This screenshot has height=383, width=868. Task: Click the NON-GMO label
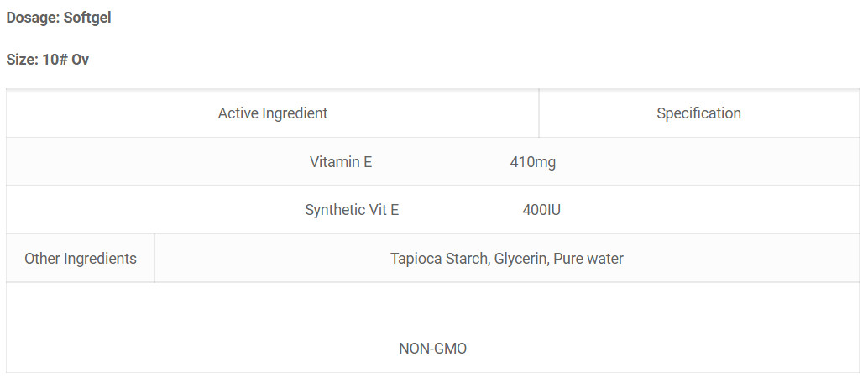click(432, 349)
